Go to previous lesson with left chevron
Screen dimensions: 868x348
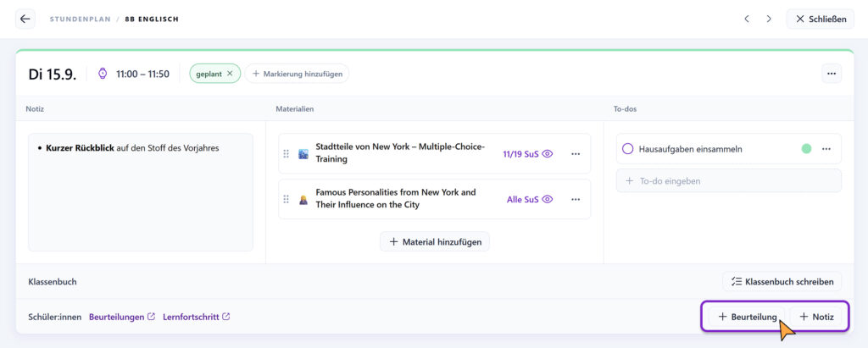747,19
